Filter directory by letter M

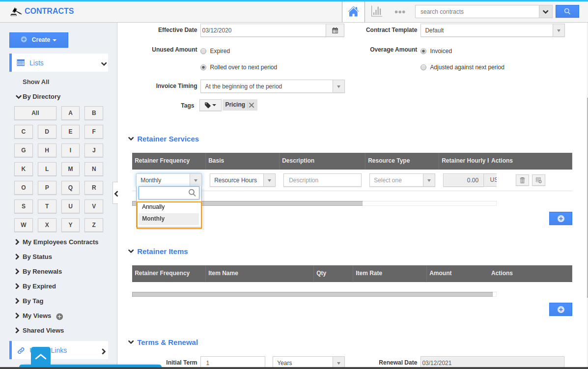point(71,169)
